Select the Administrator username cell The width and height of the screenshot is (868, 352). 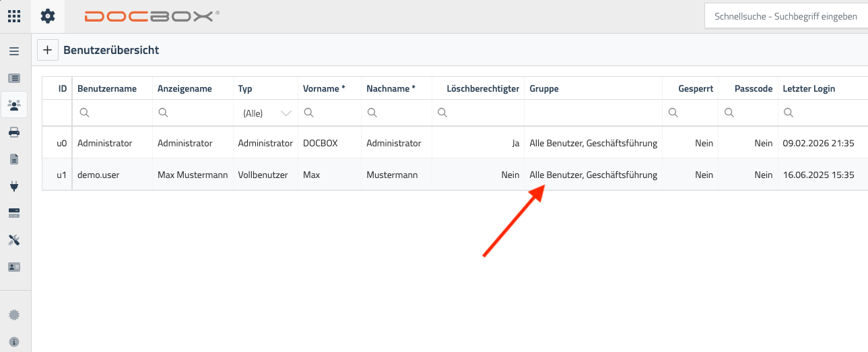click(105, 143)
